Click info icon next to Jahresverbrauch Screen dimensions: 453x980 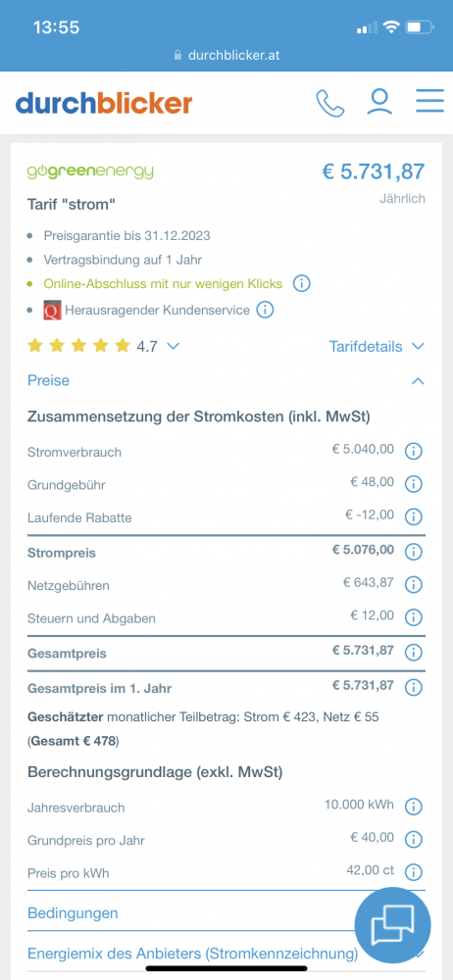click(414, 807)
